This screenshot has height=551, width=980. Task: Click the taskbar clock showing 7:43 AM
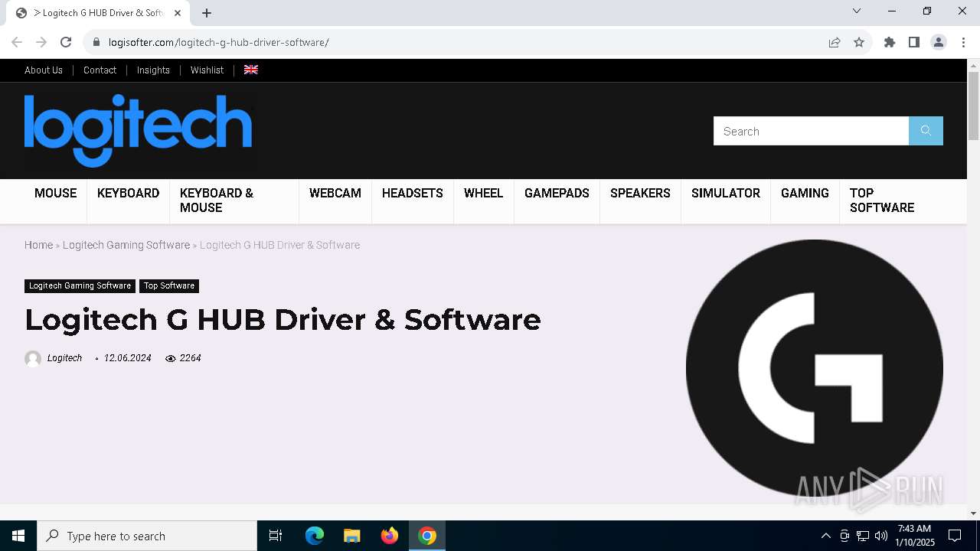tap(915, 536)
